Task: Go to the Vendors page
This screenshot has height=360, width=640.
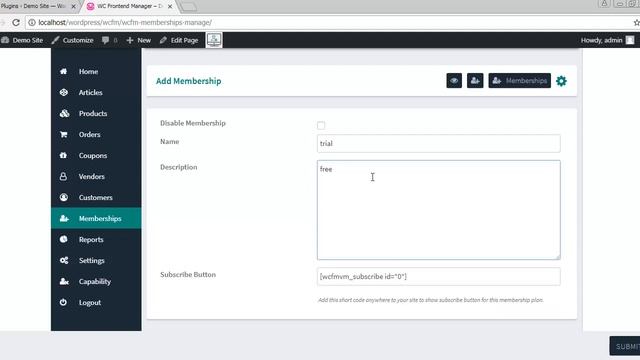Action: click(x=96, y=177)
